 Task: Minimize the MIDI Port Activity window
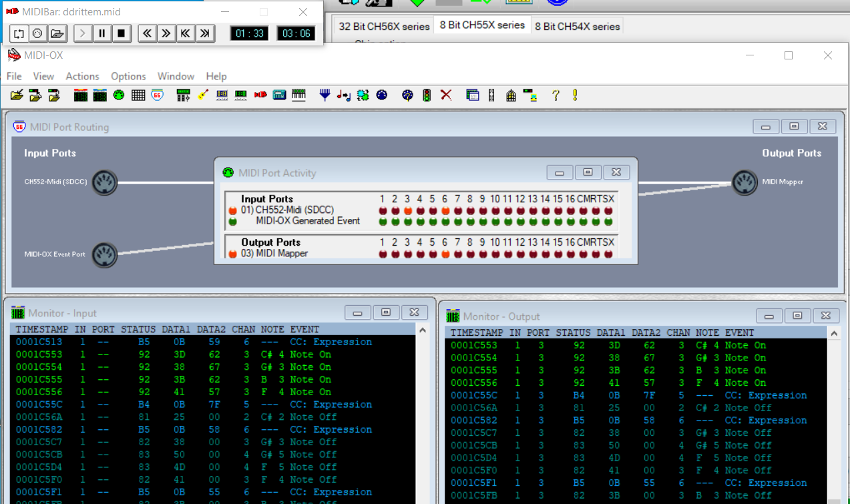point(560,172)
